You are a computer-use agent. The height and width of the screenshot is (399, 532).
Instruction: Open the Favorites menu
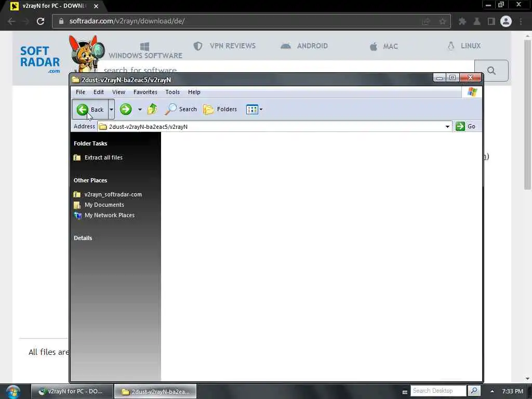(145, 92)
